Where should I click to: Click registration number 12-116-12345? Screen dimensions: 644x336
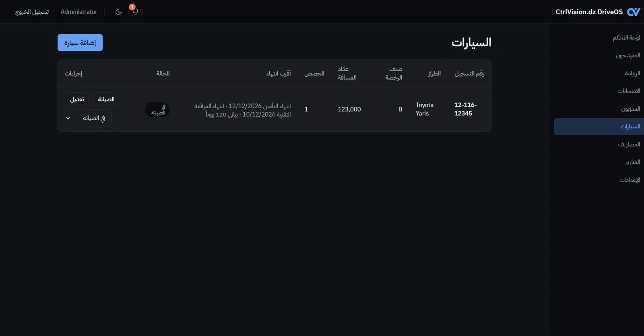click(465, 109)
